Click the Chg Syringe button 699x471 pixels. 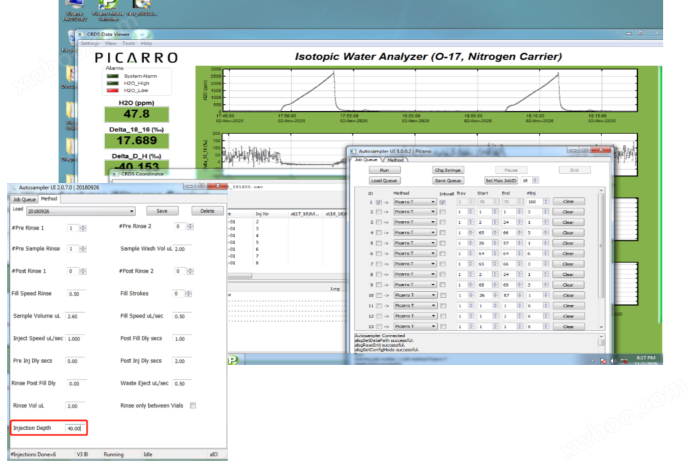[448, 170]
